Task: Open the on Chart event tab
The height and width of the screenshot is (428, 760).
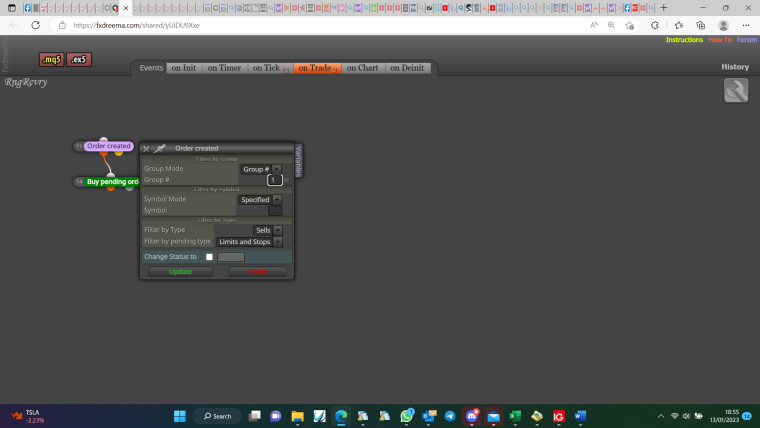Action: [x=363, y=68]
